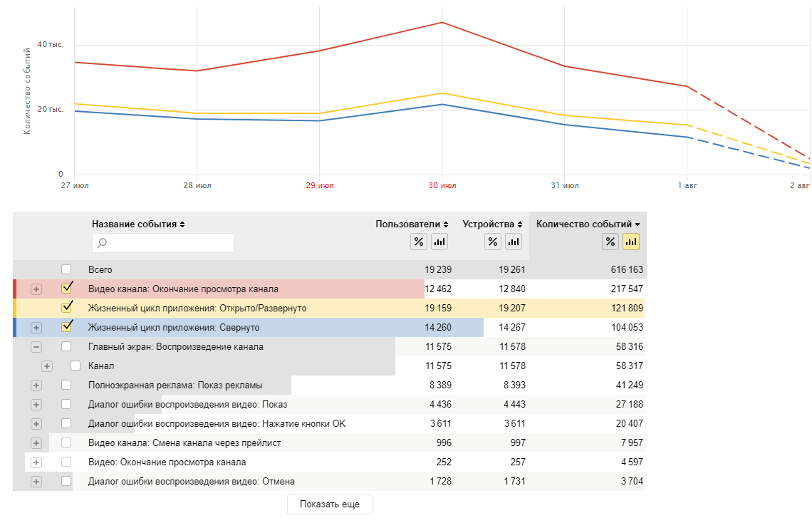The width and height of the screenshot is (812, 528).
Task: Click bar chart icon under Пользователи column
Action: [x=439, y=242]
